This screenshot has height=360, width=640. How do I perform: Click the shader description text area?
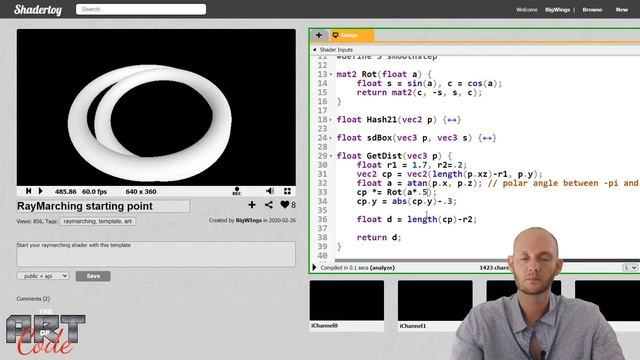[156, 254]
